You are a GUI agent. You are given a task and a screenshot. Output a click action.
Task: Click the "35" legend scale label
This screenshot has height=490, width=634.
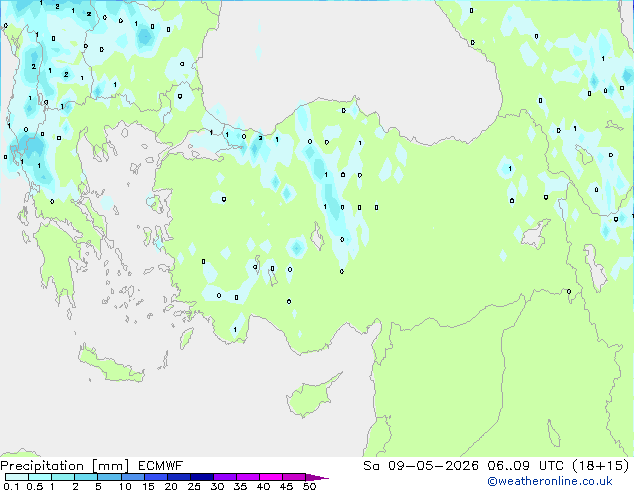pyautogui.click(x=240, y=486)
